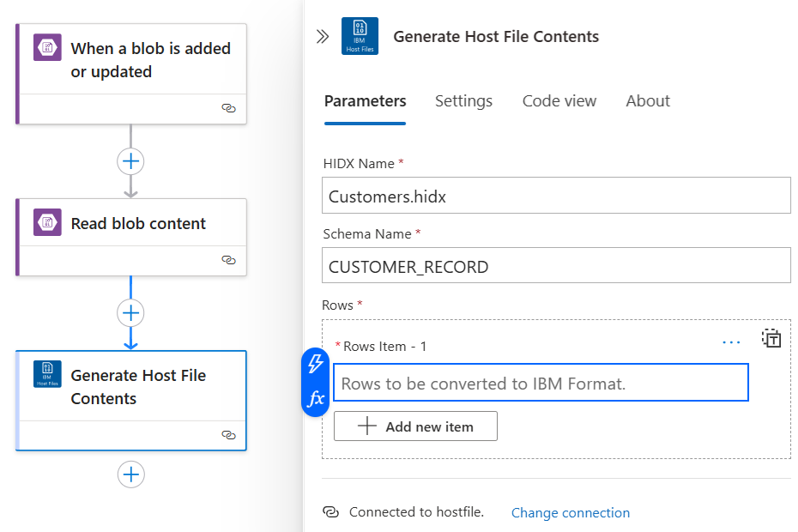
Task: Switch to the Settings tab
Action: (463, 101)
